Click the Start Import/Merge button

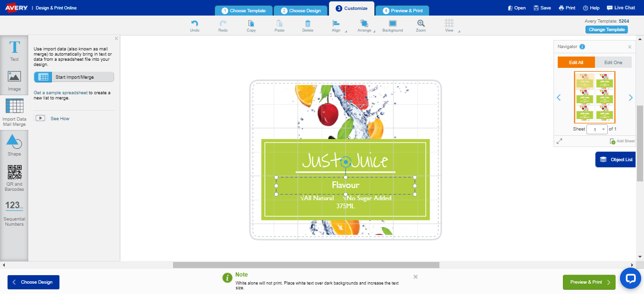[74, 77]
